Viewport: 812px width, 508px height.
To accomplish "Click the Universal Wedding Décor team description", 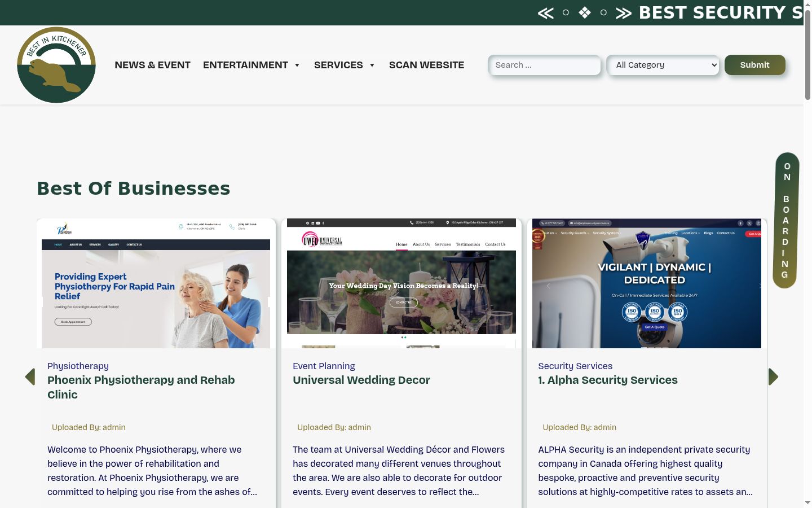I will click(399, 471).
